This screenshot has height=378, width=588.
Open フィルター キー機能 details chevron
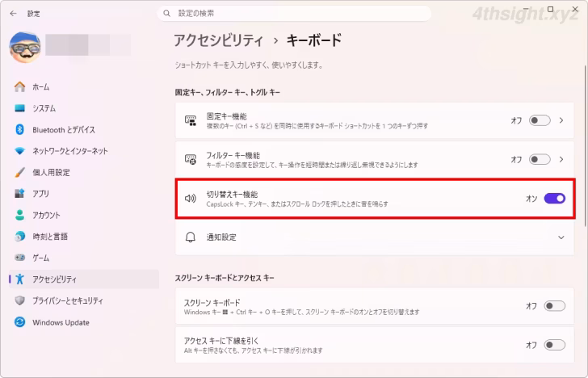coord(561,159)
